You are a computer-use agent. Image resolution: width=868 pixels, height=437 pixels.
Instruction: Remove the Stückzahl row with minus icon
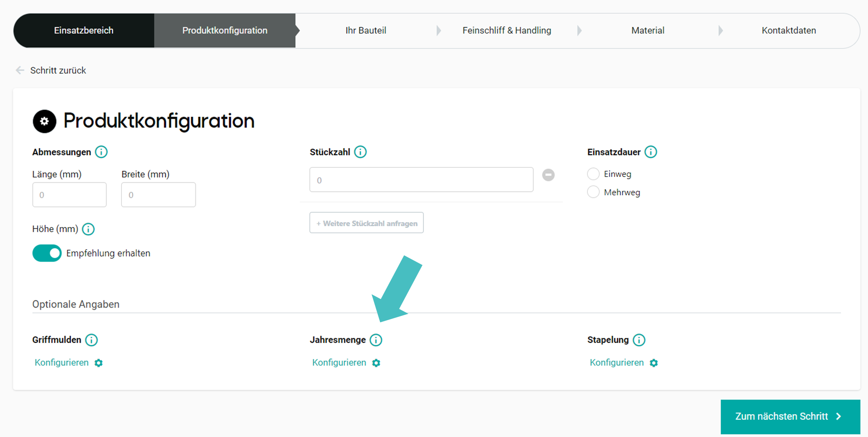point(548,175)
